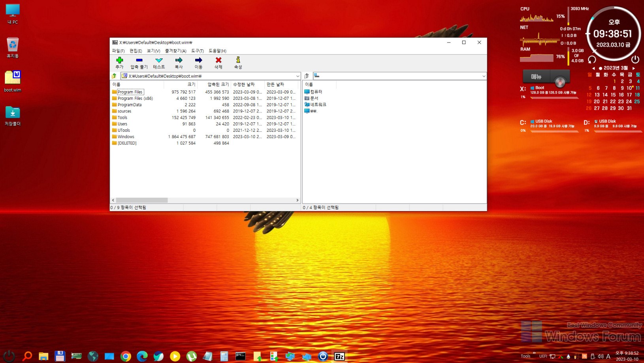644x363 pixels.
Task: Click the widget refresh circular arrow icon
Action: tap(592, 60)
